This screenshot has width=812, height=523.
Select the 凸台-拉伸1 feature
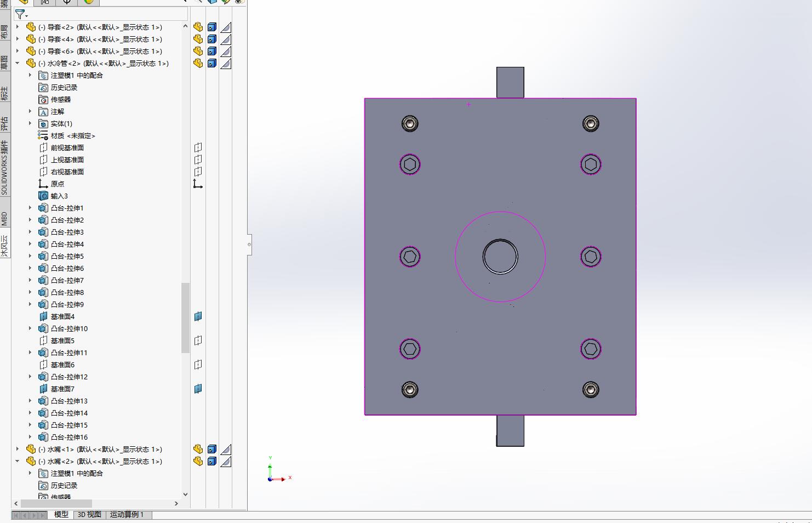click(61, 208)
